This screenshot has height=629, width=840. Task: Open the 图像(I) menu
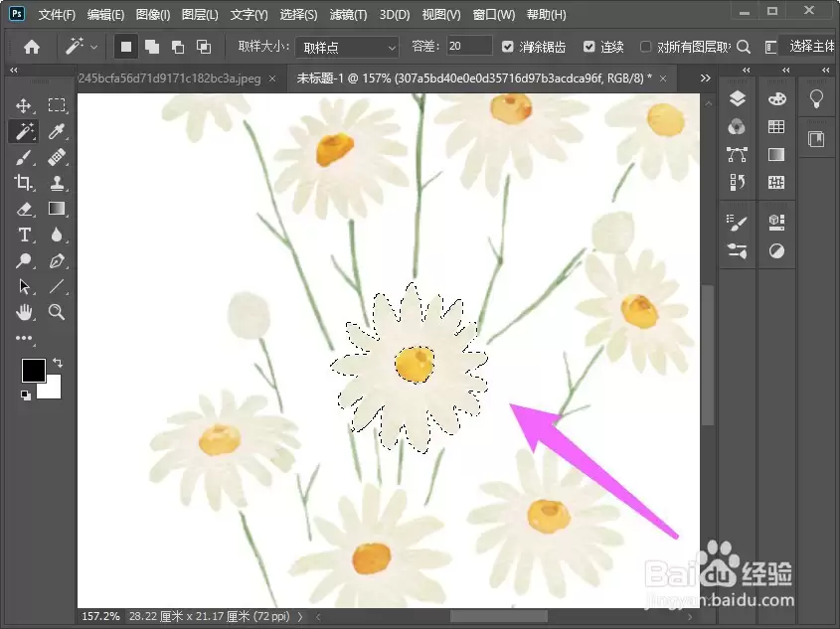[x=153, y=15]
